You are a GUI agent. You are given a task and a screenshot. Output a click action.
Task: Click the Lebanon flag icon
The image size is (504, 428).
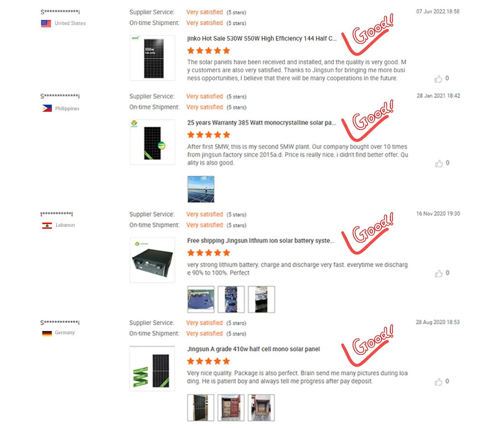(x=47, y=225)
